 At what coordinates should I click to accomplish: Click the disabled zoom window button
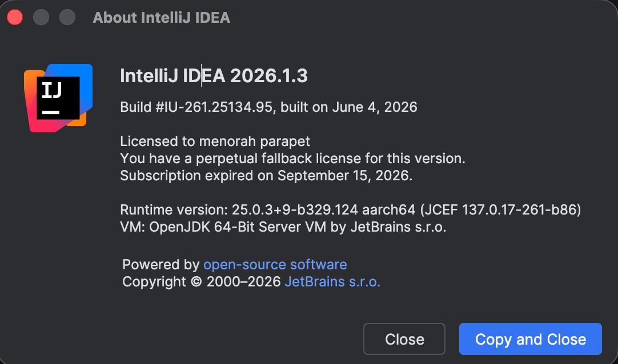(x=67, y=17)
